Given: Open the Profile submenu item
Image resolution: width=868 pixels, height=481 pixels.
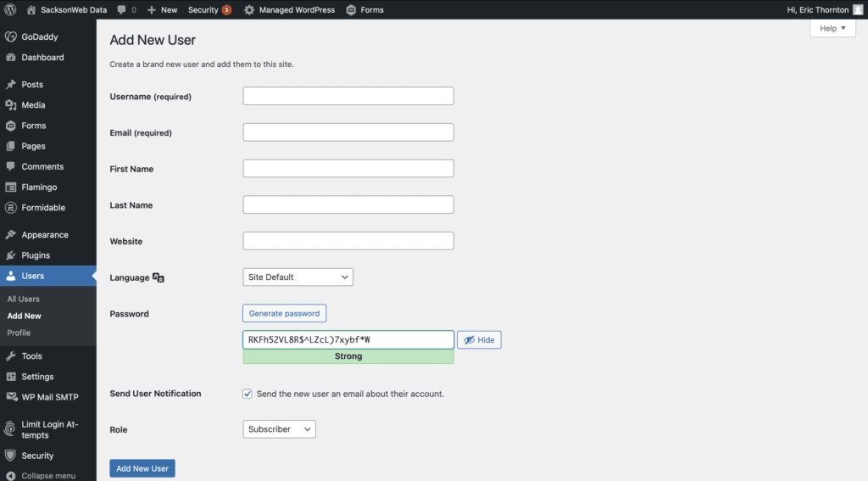Looking at the screenshot, I should 19,333.
